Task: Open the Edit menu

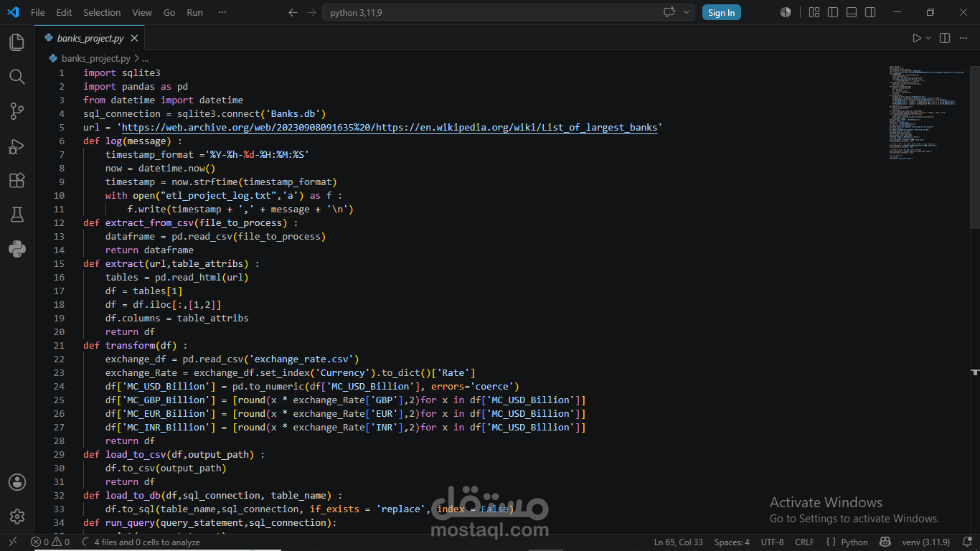Action: click(64, 12)
